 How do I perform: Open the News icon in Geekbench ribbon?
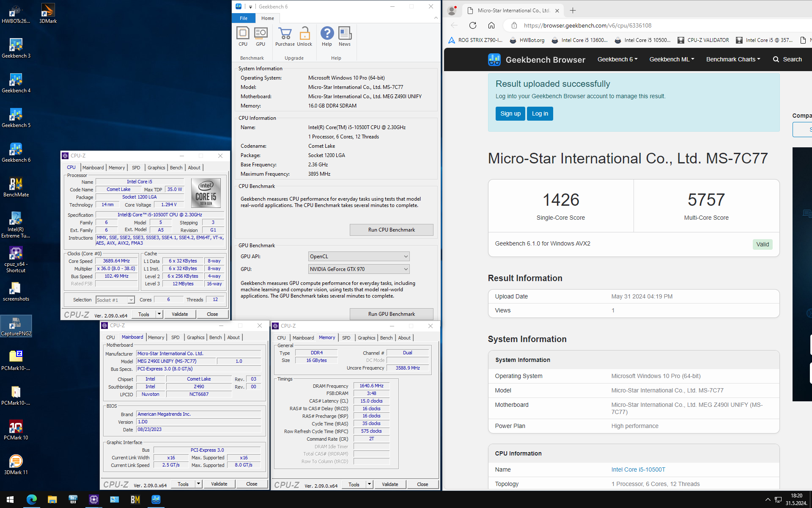(345, 36)
